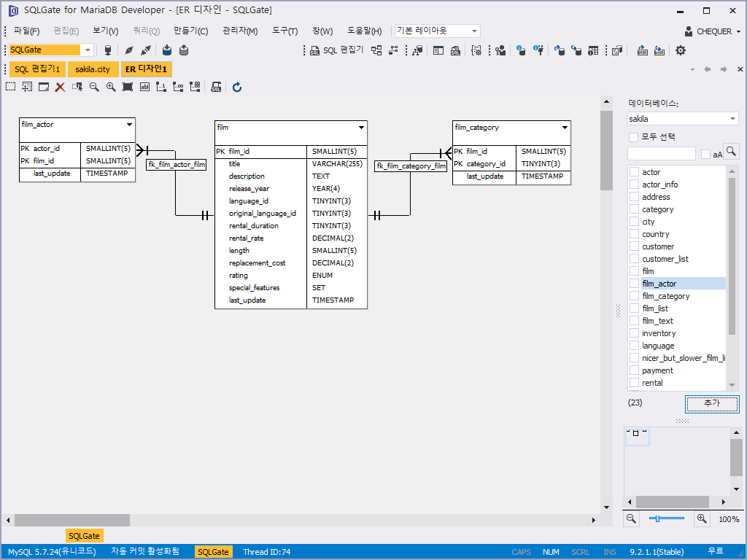747x560 pixels.
Task: Click the user manager person icon
Action: click(x=500, y=50)
